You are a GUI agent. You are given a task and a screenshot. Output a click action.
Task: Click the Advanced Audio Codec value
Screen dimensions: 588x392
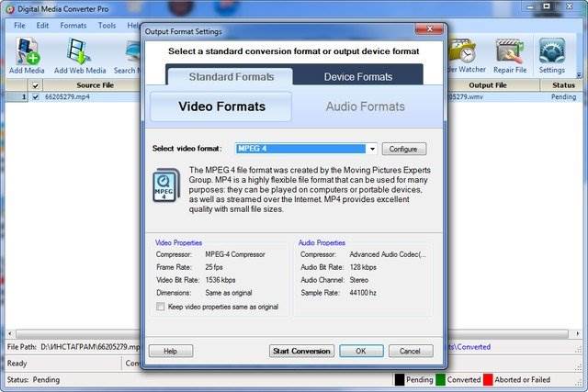(388, 254)
